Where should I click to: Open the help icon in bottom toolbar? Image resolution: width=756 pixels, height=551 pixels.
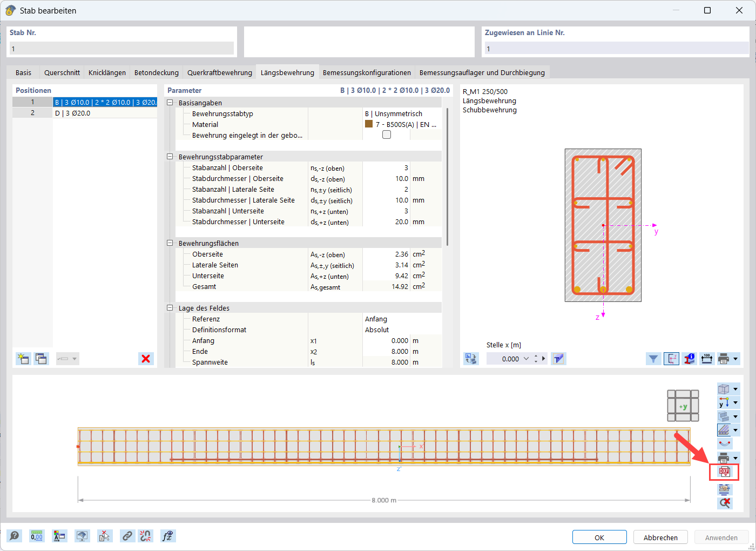click(15, 536)
